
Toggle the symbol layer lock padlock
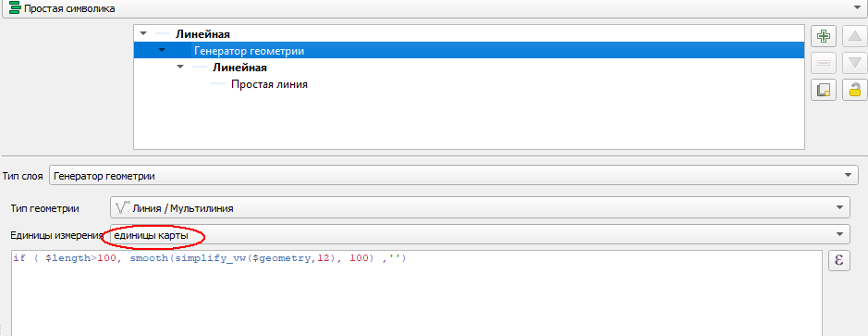click(855, 89)
